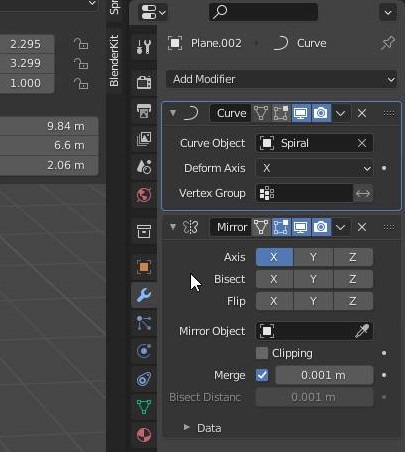Click the Merge distance 0.001 m field
This screenshot has height=452, width=405.
[324, 375]
